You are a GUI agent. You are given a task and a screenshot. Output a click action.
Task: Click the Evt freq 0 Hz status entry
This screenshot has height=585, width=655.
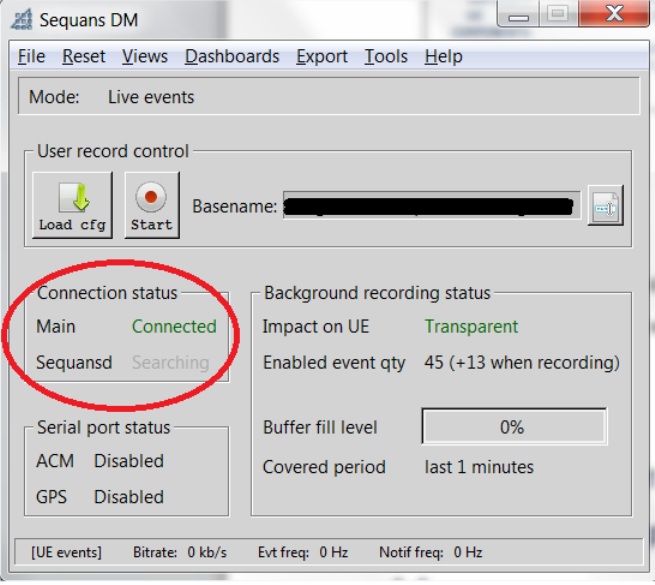click(303, 552)
